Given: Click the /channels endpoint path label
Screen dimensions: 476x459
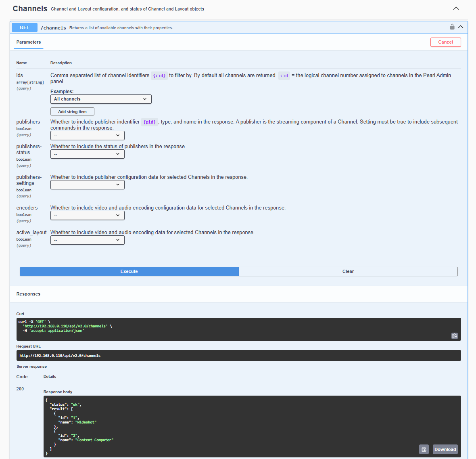Looking at the screenshot, I should pos(53,27).
